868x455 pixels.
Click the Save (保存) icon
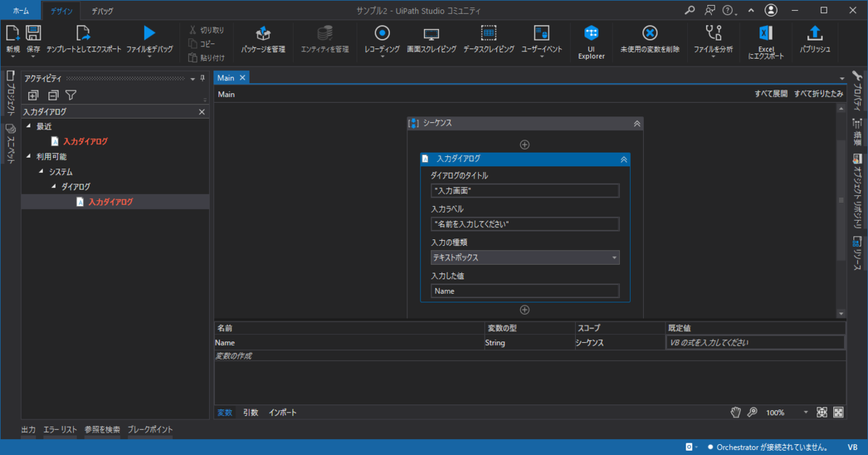pos(33,33)
